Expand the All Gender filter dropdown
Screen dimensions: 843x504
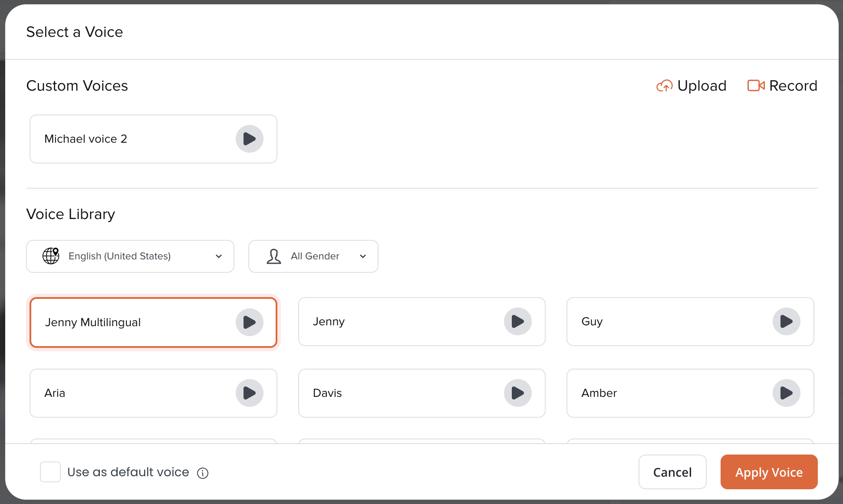pos(313,256)
